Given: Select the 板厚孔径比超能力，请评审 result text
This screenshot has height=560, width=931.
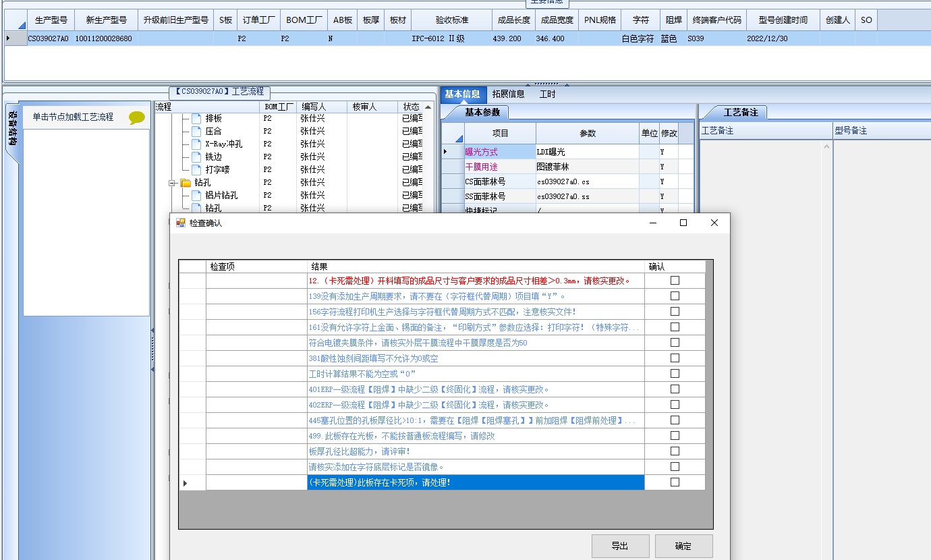Looking at the screenshot, I should click(360, 451).
